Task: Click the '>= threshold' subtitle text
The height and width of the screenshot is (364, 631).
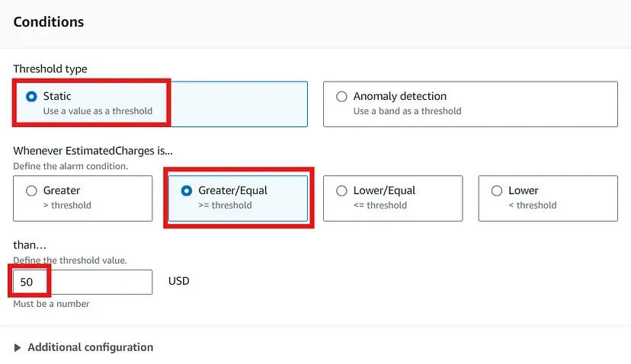Action: (225, 205)
